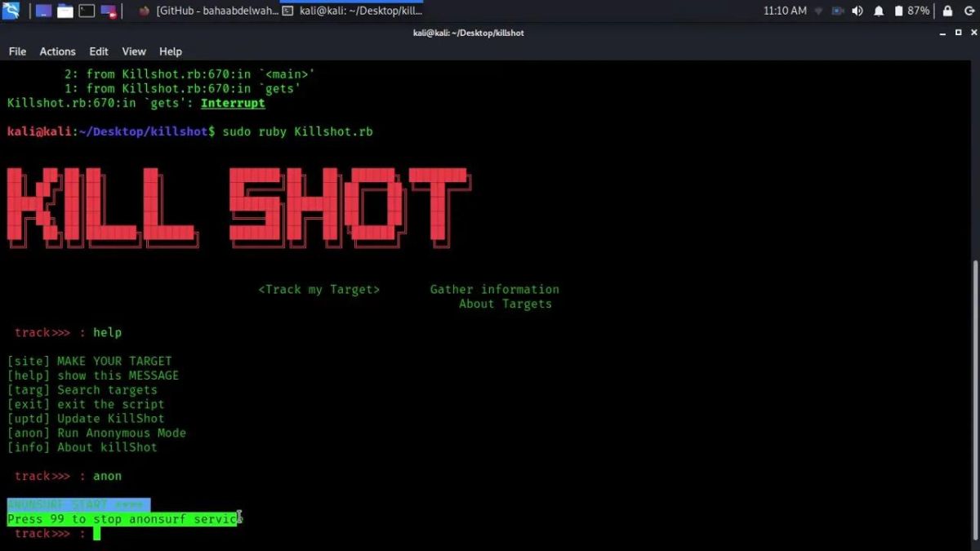Click the '[site] MAKE YOUR TARGET' line
The height and width of the screenshot is (551, 980).
coord(90,361)
